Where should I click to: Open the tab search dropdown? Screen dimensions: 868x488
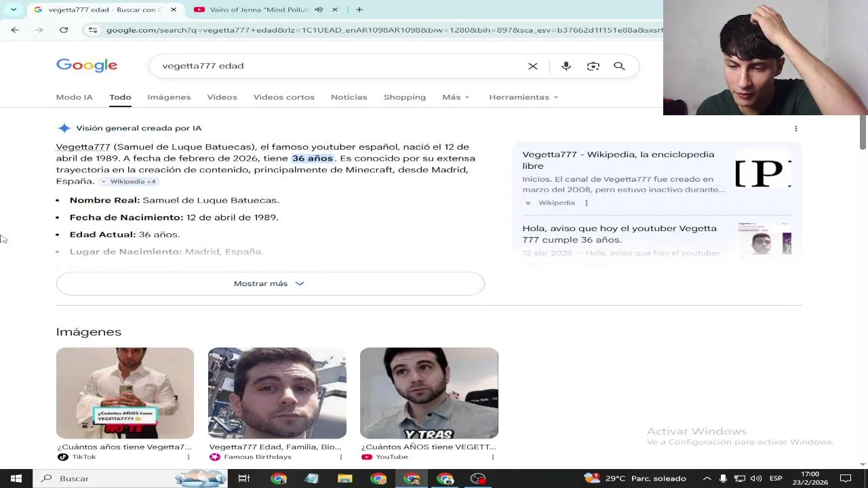(x=13, y=9)
